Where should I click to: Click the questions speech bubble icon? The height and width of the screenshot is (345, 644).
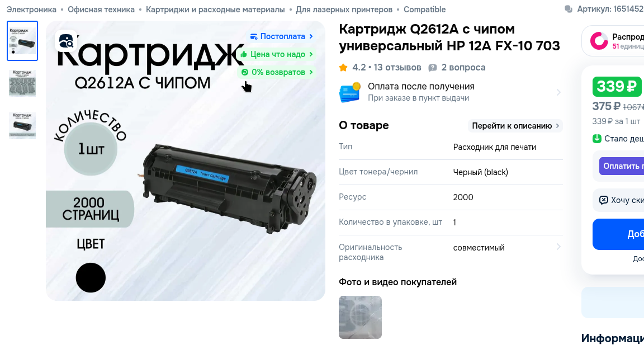(x=433, y=68)
